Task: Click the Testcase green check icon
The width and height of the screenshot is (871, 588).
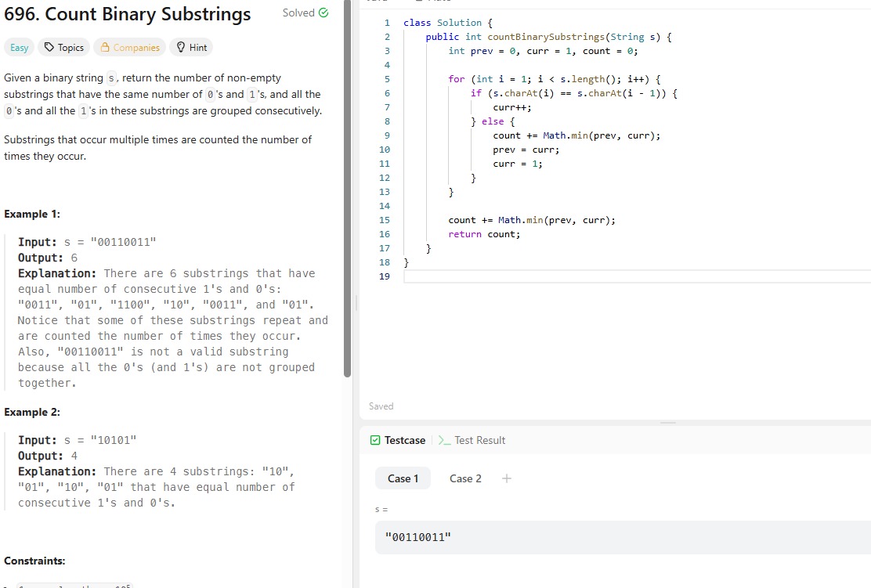Action: tap(375, 440)
